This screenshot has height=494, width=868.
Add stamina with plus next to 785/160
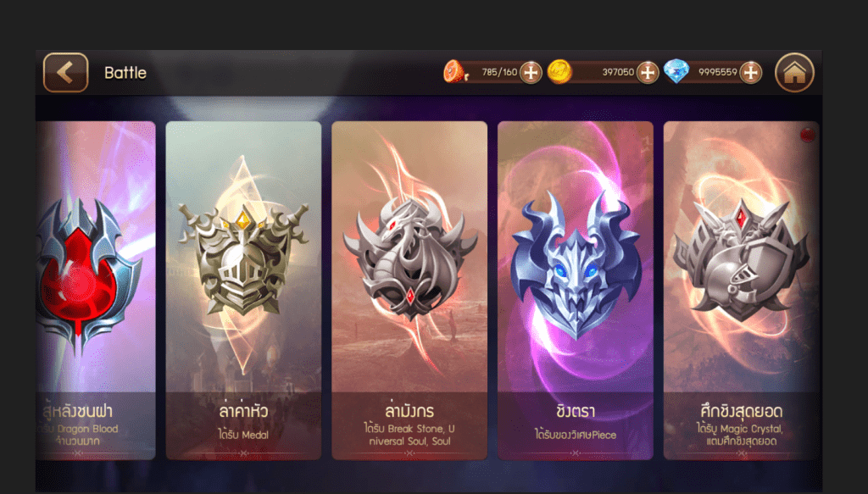pos(531,73)
